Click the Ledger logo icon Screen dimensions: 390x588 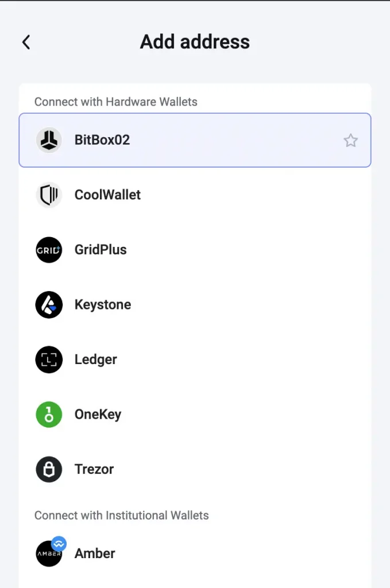click(49, 359)
